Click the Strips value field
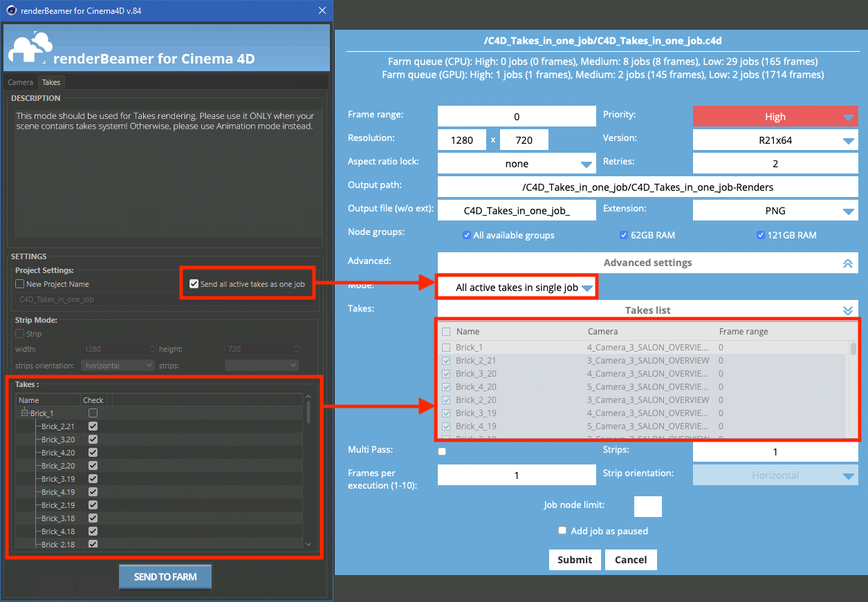 coord(775,451)
